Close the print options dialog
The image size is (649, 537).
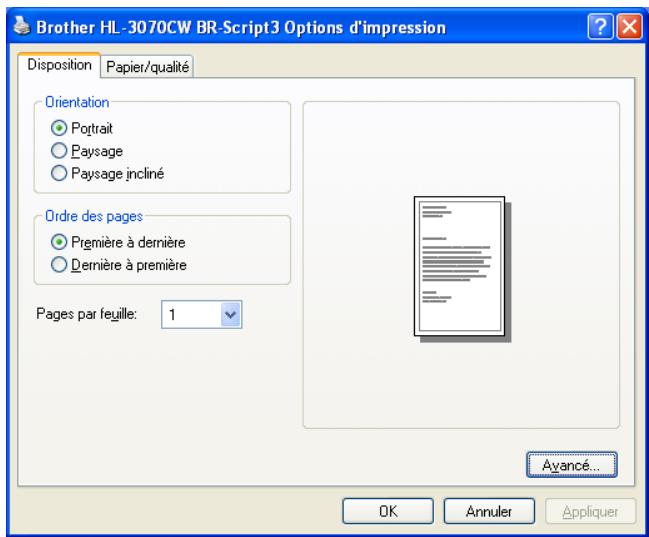point(630,26)
